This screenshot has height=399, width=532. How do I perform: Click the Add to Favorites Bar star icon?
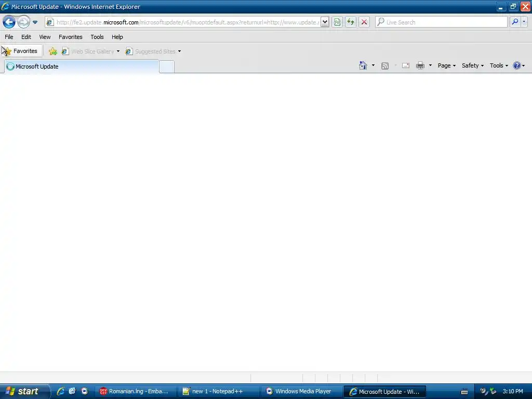(x=53, y=51)
